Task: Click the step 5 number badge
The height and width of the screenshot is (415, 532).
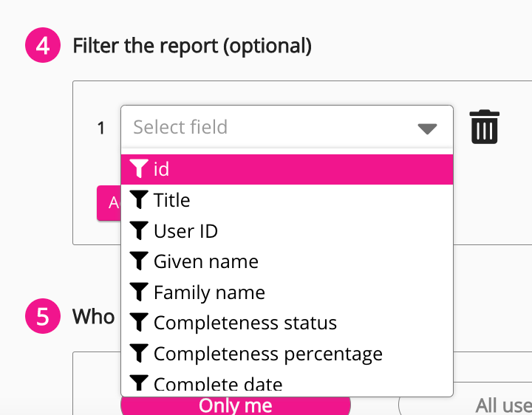Action: click(x=42, y=317)
